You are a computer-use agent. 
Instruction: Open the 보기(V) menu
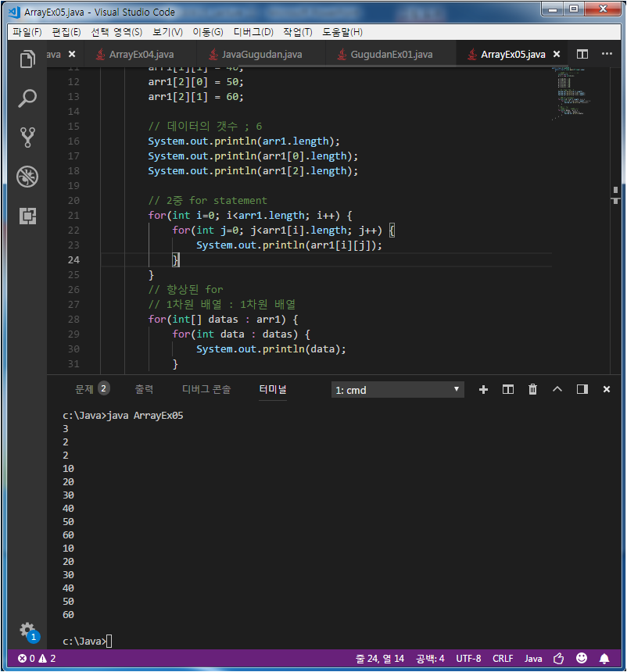tap(167, 32)
